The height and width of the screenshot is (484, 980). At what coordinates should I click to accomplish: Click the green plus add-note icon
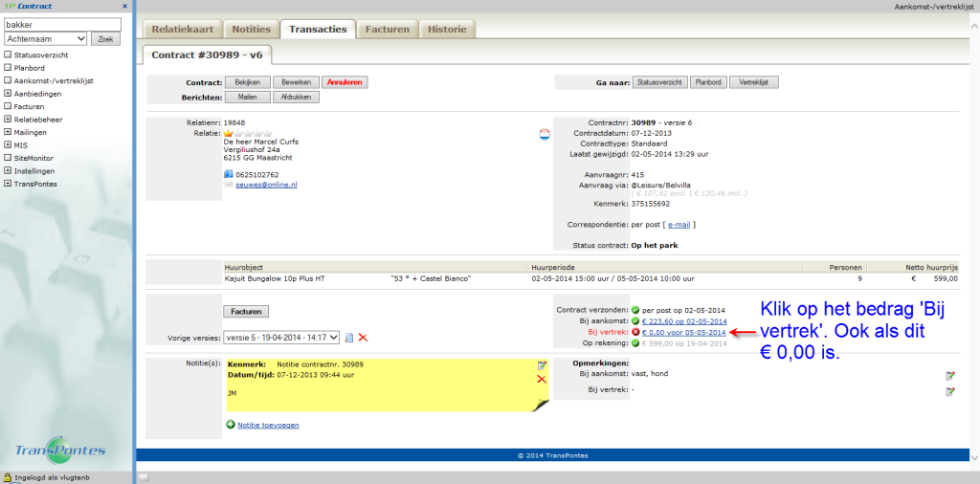(x=231, y=425)
